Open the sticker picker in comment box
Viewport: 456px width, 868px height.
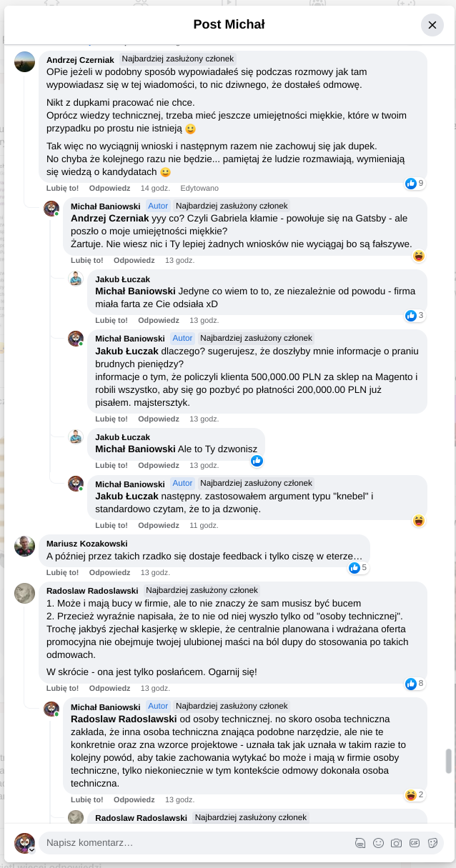coord(432,843)
